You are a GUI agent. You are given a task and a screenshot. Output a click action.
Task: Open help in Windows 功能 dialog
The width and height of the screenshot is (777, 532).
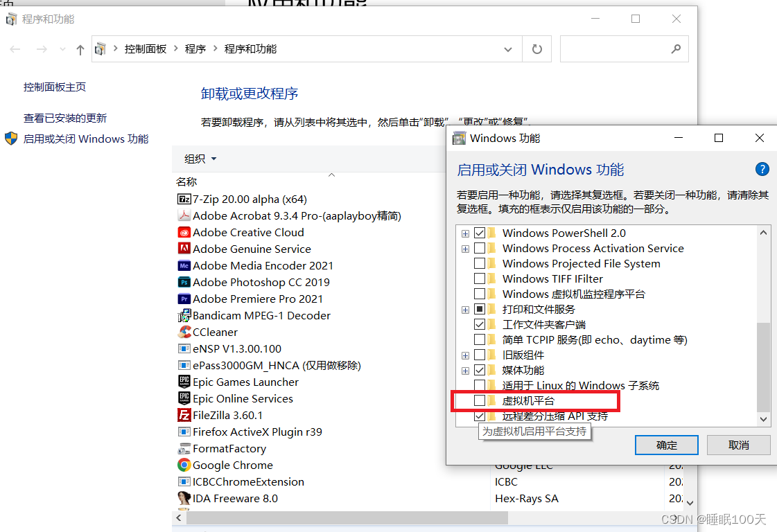pos(762,170)
